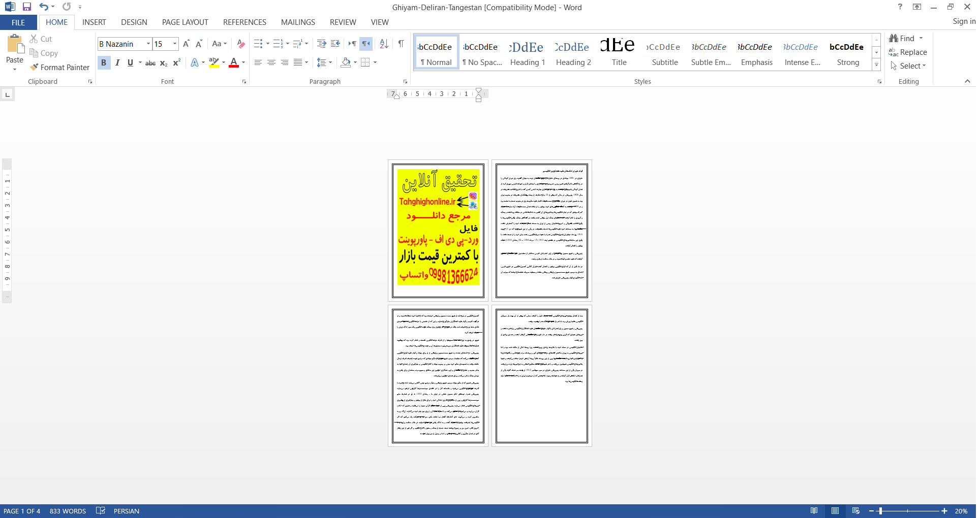Click the Replace command
This screenshot has width=980, height=518.
[x=908, y=52]
